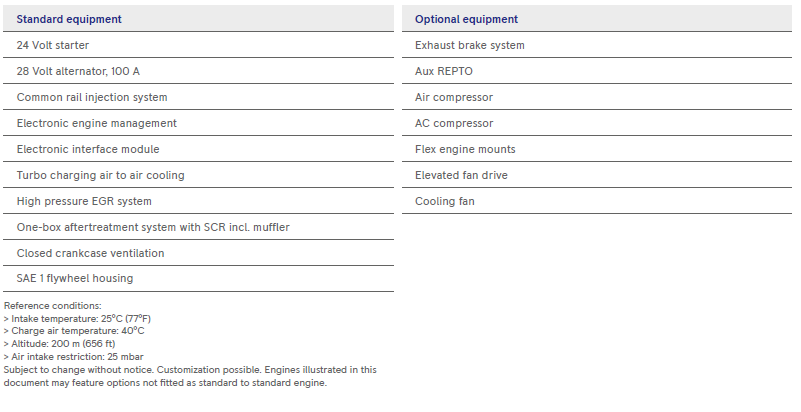Select One-box aftertreatment system with SCR entry

pyautogui.click(x=198, y=227)
